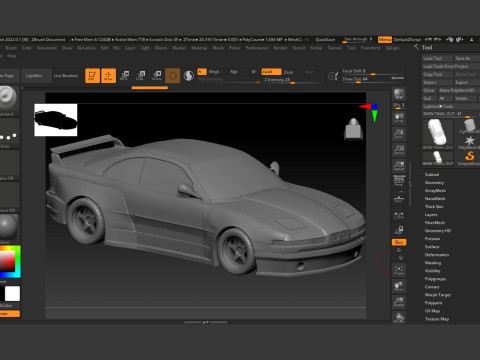Screen dimensions: 480x360
Task: Expand the Layers subpalette
Action: coord(431,214)
